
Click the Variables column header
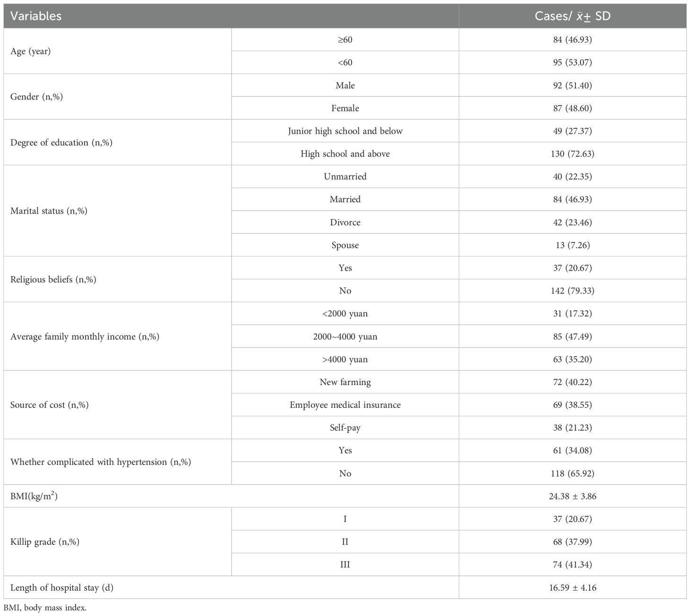pos(36,16)
